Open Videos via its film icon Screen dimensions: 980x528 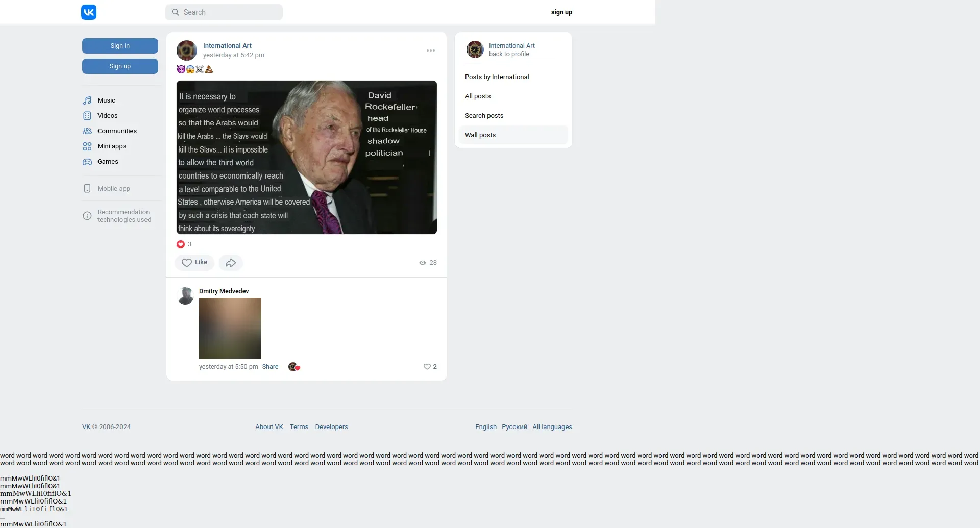click(87, 116)
